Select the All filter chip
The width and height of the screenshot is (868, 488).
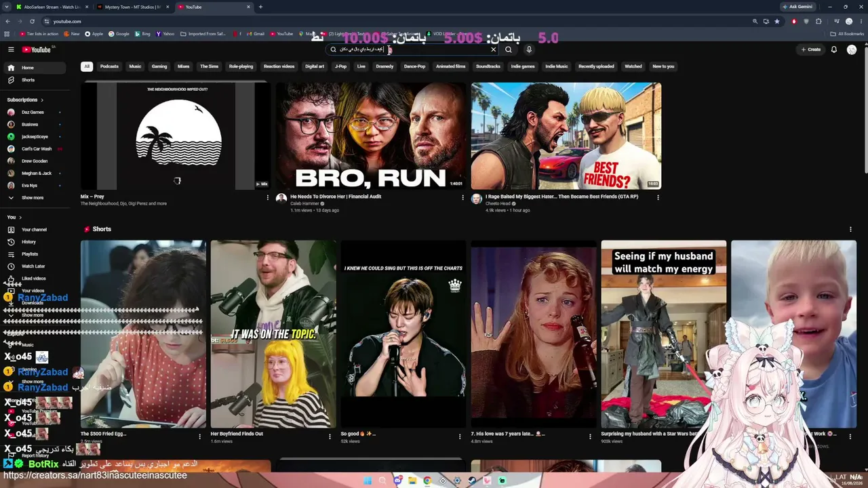86,66
